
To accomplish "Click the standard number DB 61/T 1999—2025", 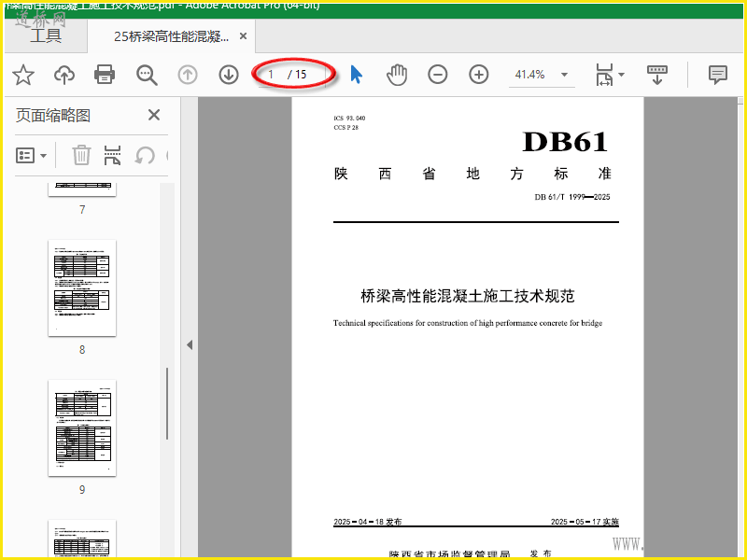I will (x=572, y=197).
